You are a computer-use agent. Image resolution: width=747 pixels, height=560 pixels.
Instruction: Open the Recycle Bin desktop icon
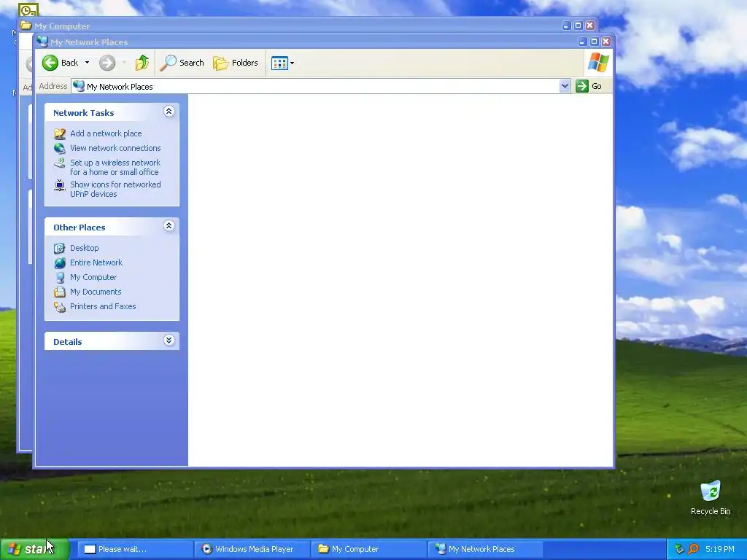711,497
